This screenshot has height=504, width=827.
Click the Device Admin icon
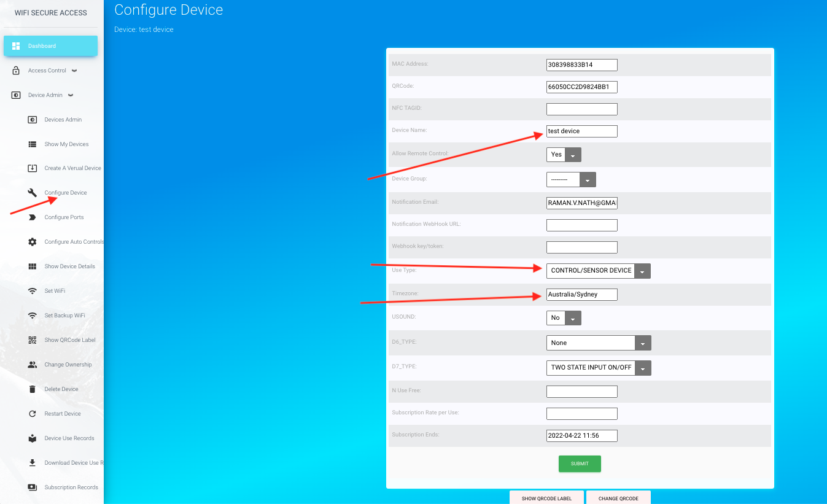tap(16, 95)
